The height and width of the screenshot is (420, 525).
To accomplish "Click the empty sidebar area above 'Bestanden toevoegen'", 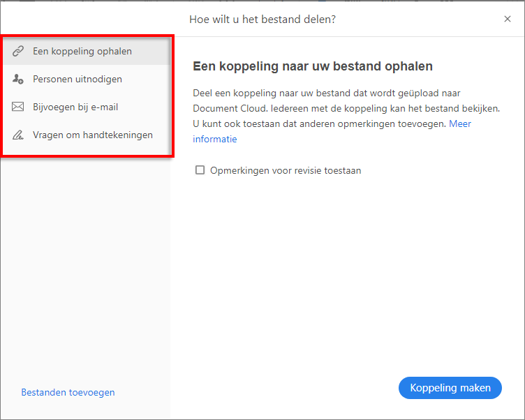I will (x=85, y=272).
